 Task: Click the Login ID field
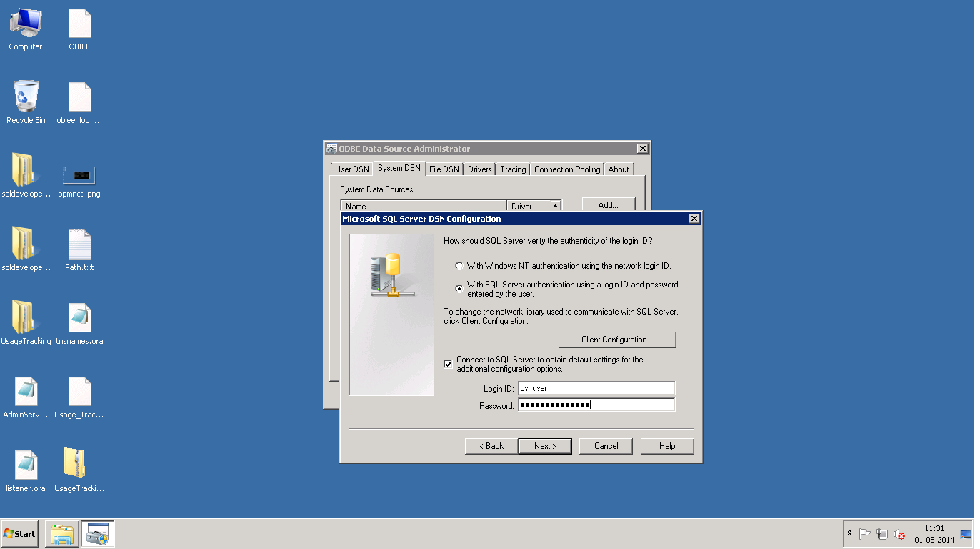(596, 388)
